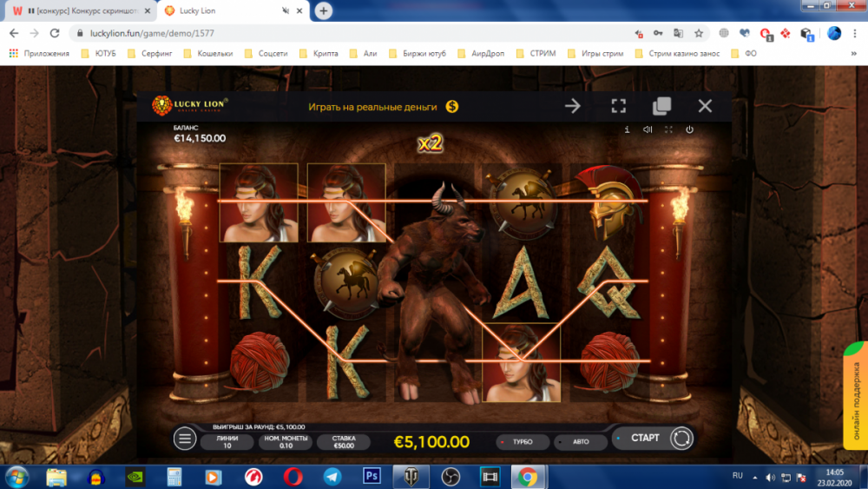Open Telegram from the taskbar
This screenshot has height=489, width=868.
pos(332,476)
